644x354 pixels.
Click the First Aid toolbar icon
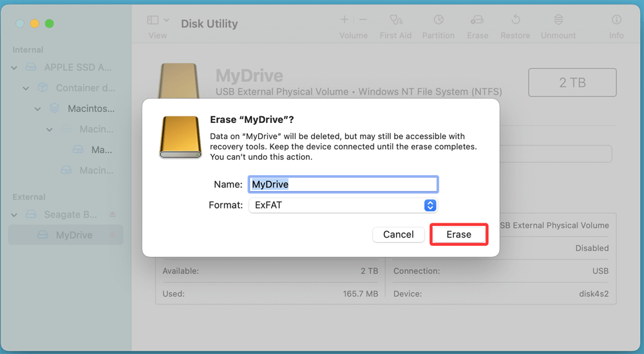click(395, 21)
